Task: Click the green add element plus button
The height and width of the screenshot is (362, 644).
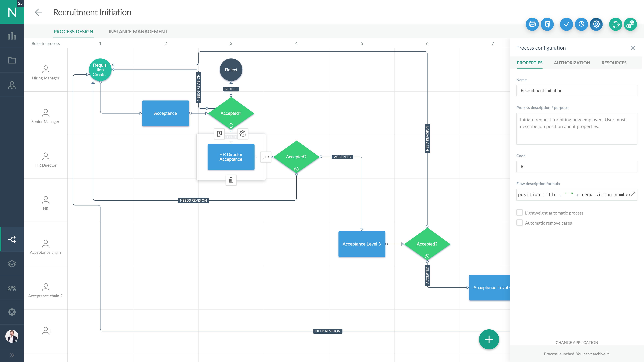Action: click(x=489, y=339)
